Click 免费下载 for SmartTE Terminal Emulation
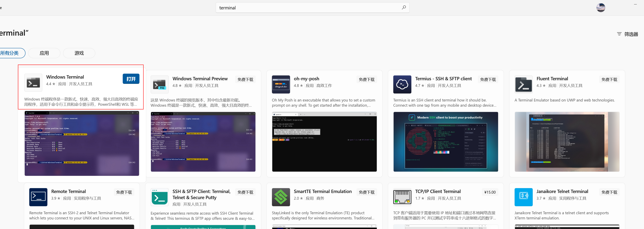Image resolution: width=644 pixels, height=229 pixels. 366,192
